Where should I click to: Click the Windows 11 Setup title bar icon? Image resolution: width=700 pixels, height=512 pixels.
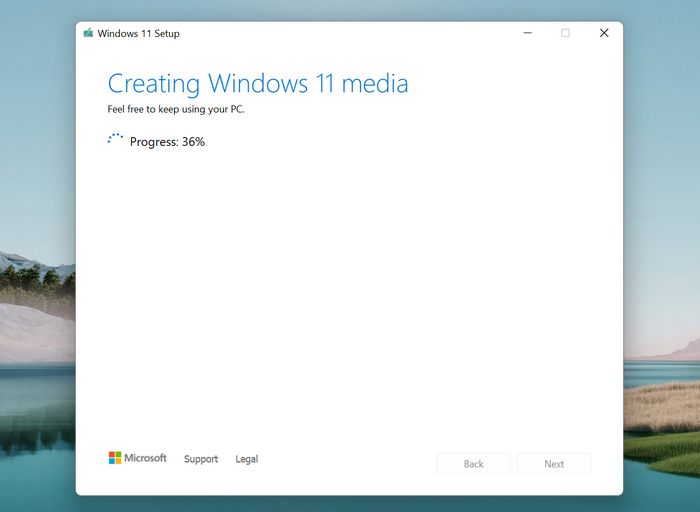[88, 33]
